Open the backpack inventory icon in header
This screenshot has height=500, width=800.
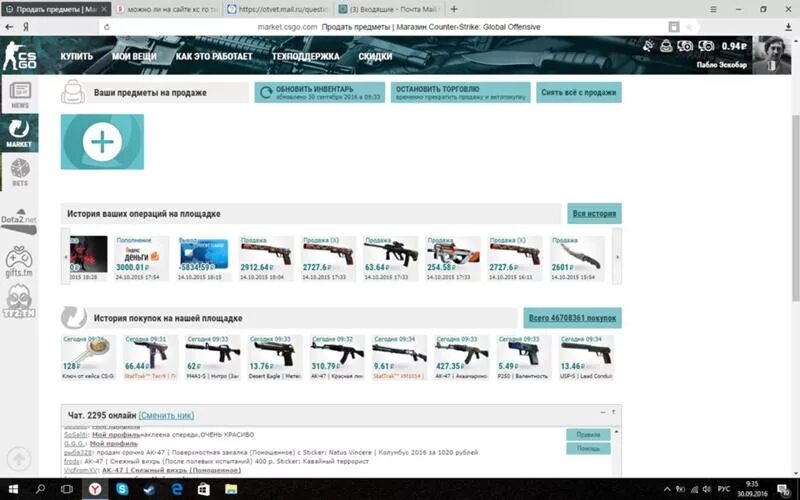666,46
